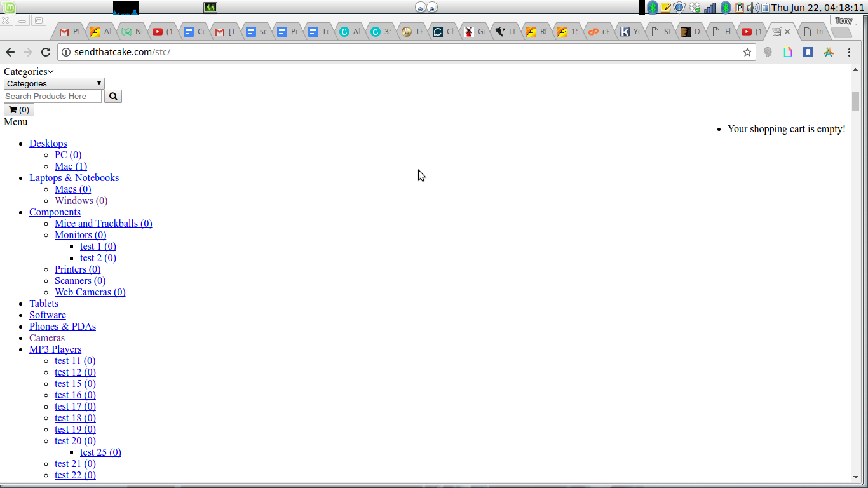The image size is (868, 488).
Task: Click the magnifier search button
Action: coord(113,96)
